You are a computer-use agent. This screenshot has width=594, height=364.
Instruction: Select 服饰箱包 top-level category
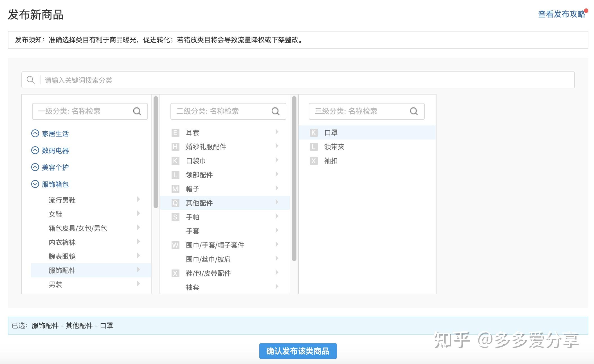pos(55,184)
